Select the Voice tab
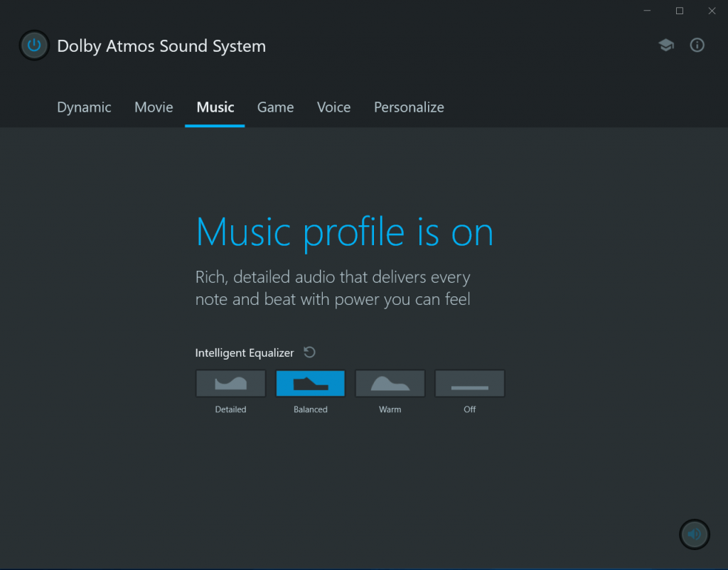This screenshot has width=728, height=570. click(333, 107)
